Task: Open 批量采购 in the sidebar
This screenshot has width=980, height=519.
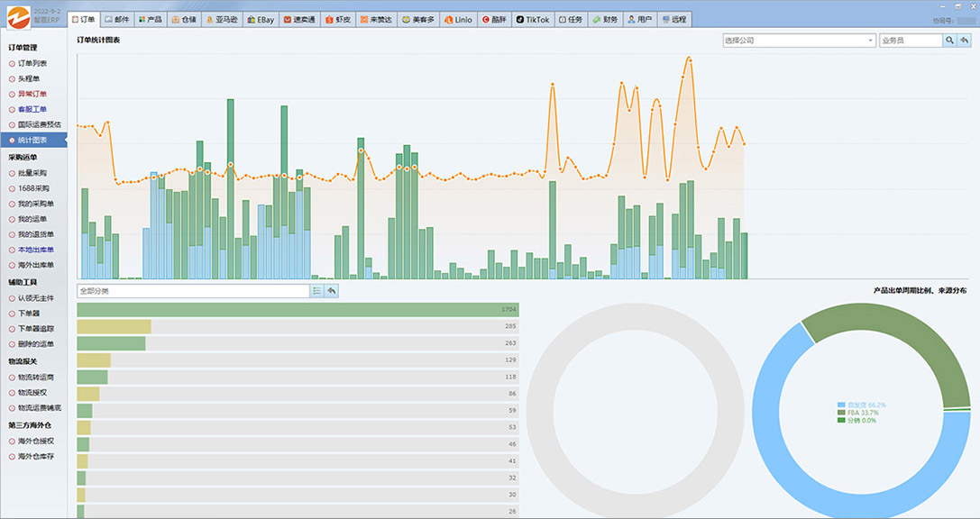Action: 32,173
